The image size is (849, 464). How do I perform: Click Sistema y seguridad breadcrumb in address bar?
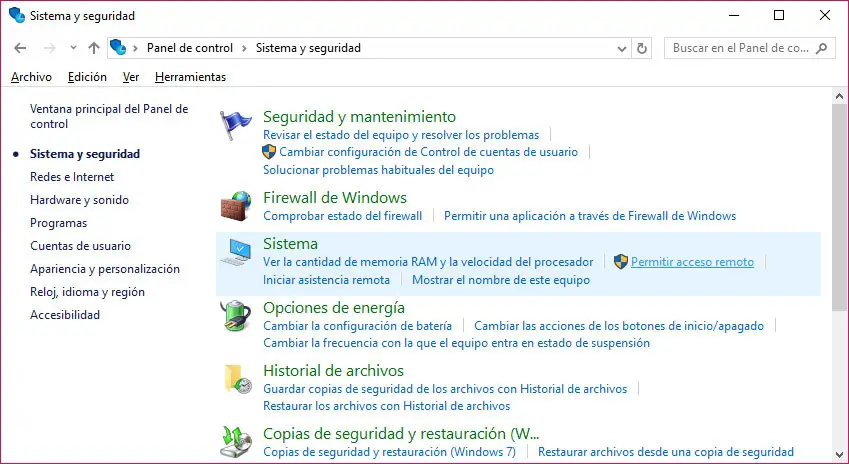coord(308,48)
